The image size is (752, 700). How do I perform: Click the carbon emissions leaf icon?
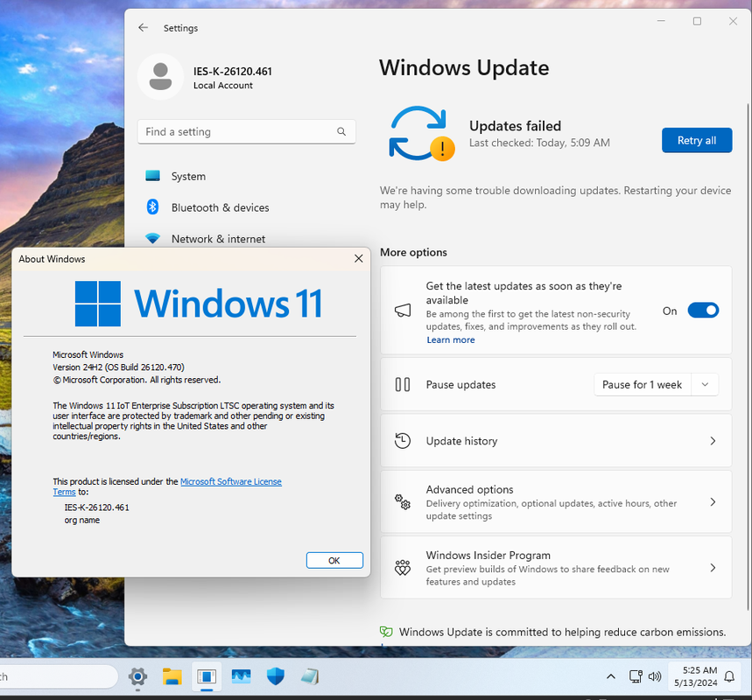coord(386,632)
